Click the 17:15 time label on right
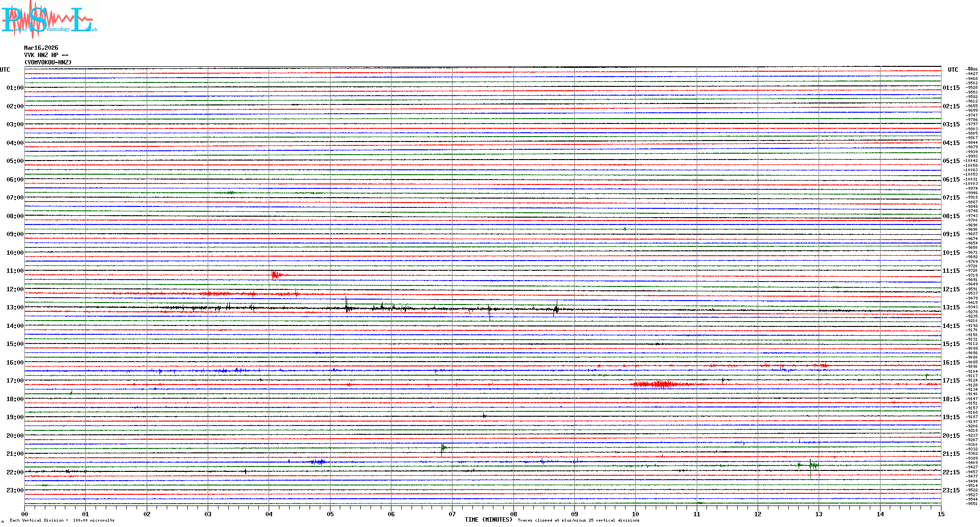The width and height of the screenshot is (980, 527). [x=951, y=381]
